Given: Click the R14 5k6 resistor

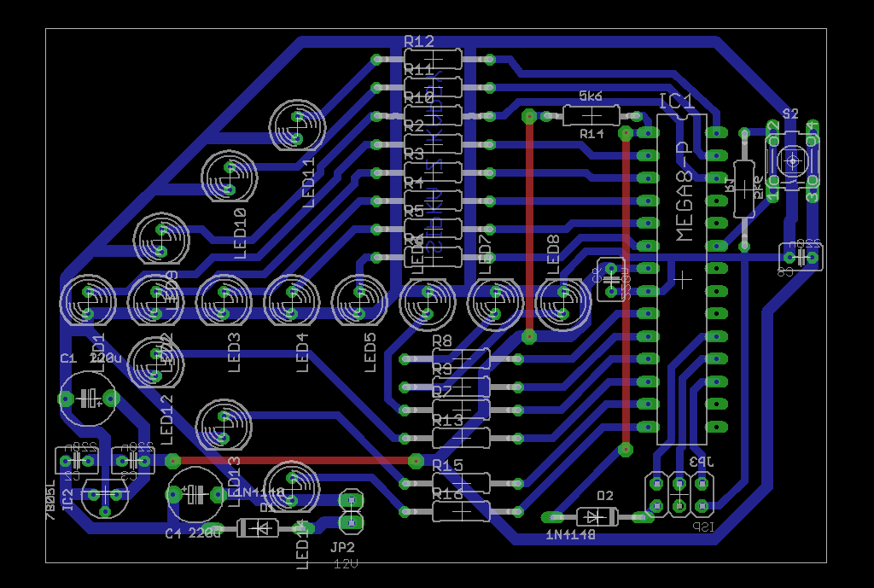Looking at the screenshot, I should (591, 114).
